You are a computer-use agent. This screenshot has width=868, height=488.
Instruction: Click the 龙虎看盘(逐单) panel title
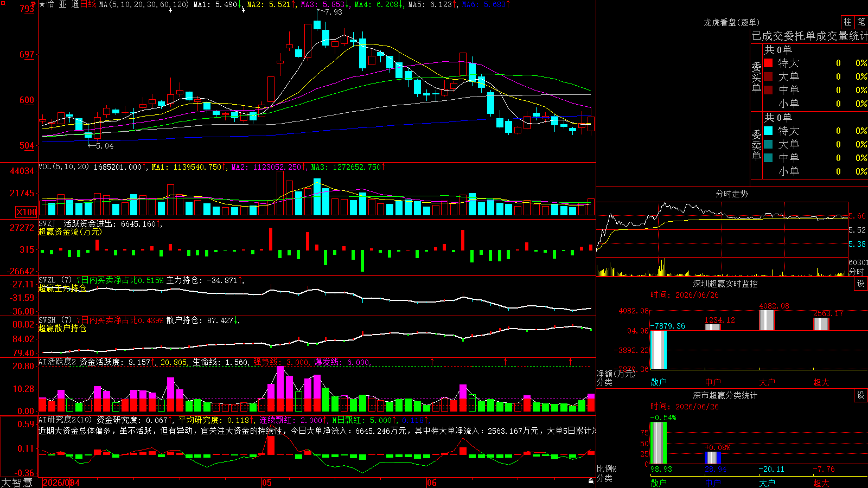pos(731,22)
